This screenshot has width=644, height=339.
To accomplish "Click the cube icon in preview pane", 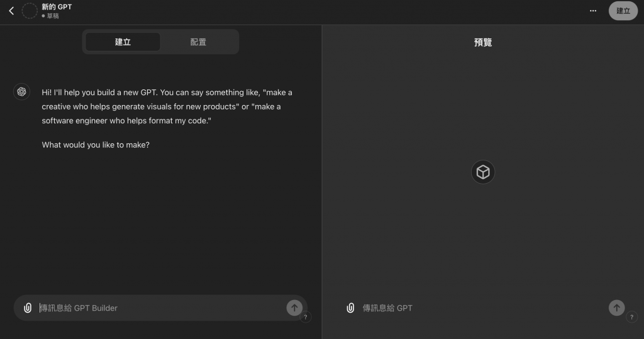I will coord(482,172).
